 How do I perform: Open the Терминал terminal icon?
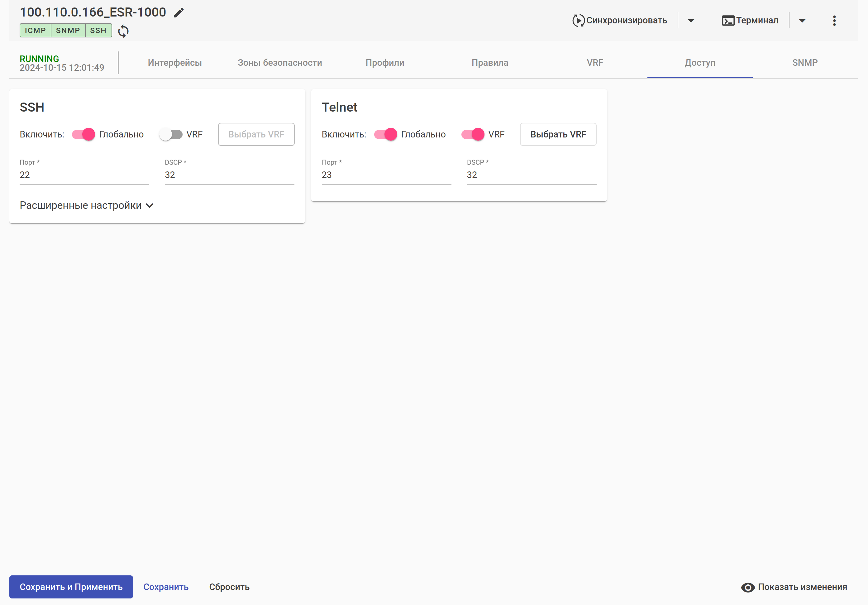coord(728,21)
